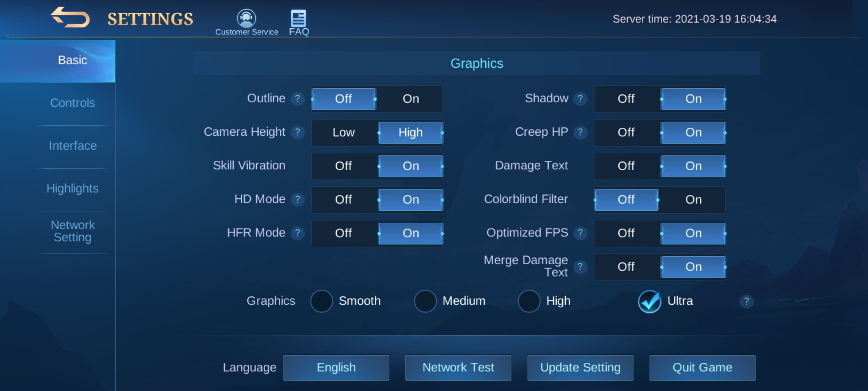Open the FAQ document icon
This screenshot has height=391, width=868.
[298, 18]
